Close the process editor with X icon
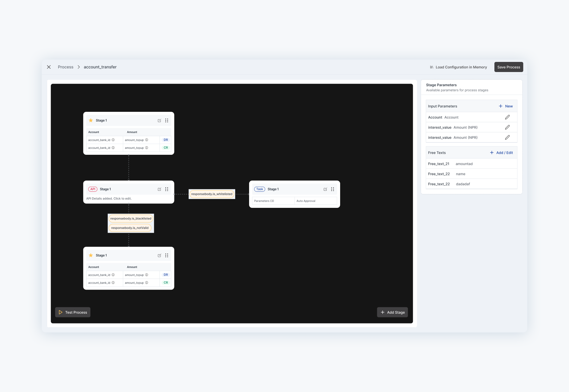Screen dimensions: 569x392 coord(49,67)
